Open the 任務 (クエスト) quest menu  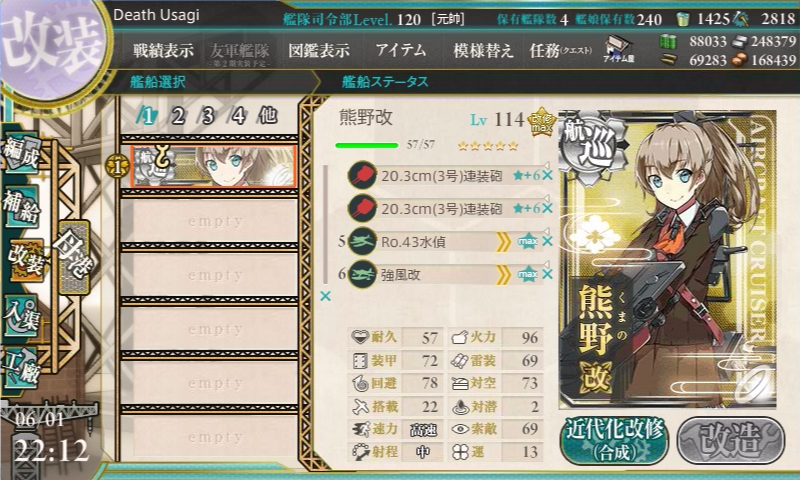(x=561, y=50)
